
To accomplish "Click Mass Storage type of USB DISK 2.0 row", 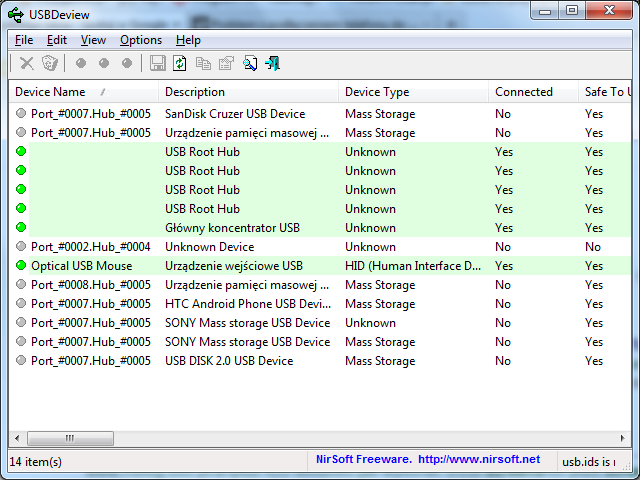I will (380, 361).
